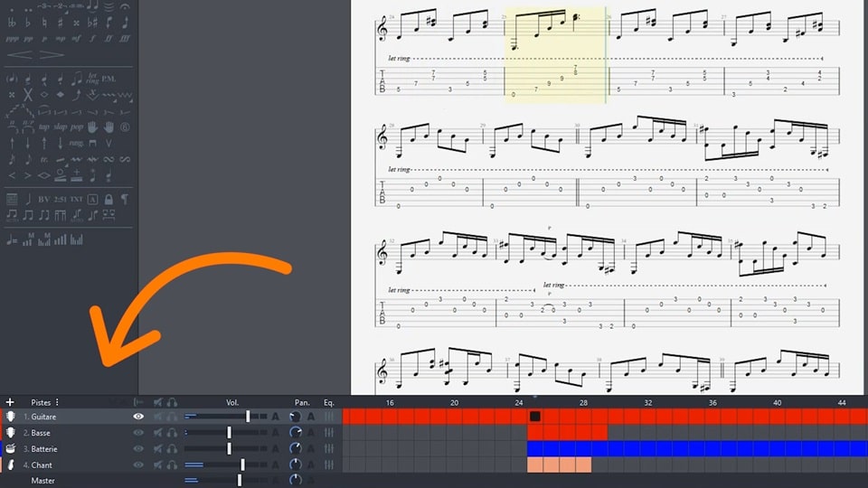The width and height of the screenshot is (868, 488).
Task: Click the palm mute P.M. icon
Action: tap(108, 80)
